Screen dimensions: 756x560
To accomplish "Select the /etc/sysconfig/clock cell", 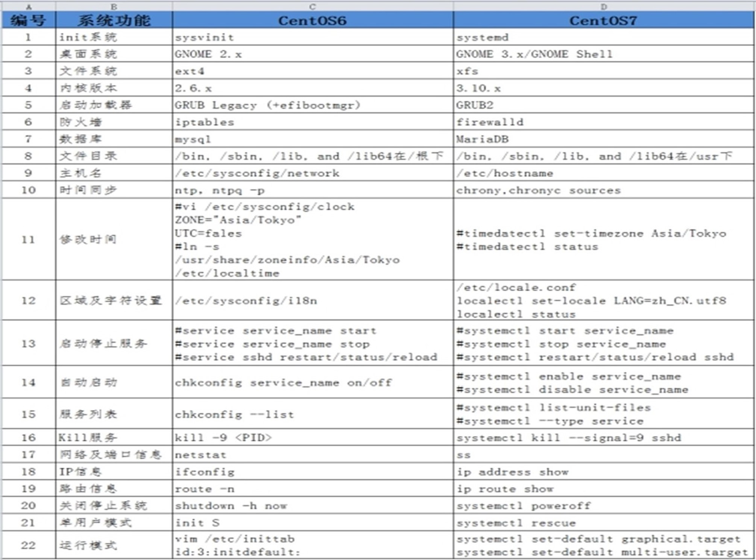I will (313, 239).
